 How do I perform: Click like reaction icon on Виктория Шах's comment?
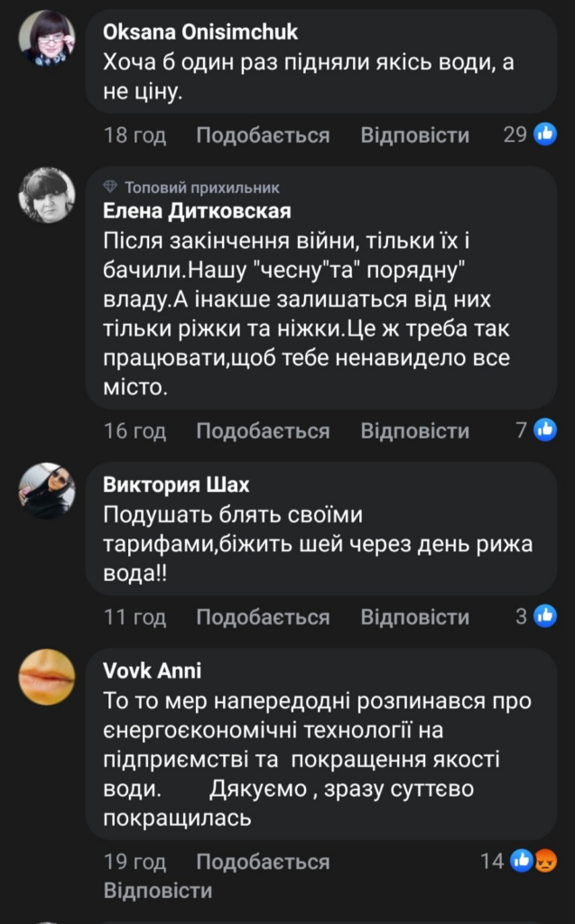coord(545,617)
